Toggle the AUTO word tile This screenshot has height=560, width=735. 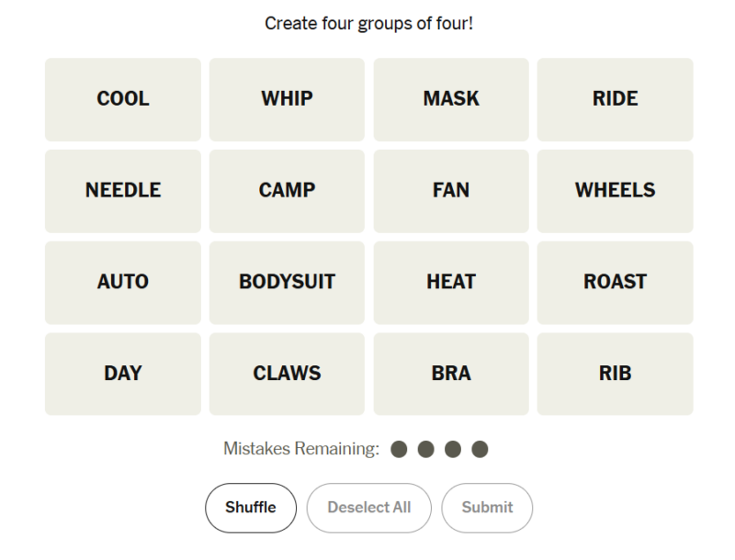123,282
